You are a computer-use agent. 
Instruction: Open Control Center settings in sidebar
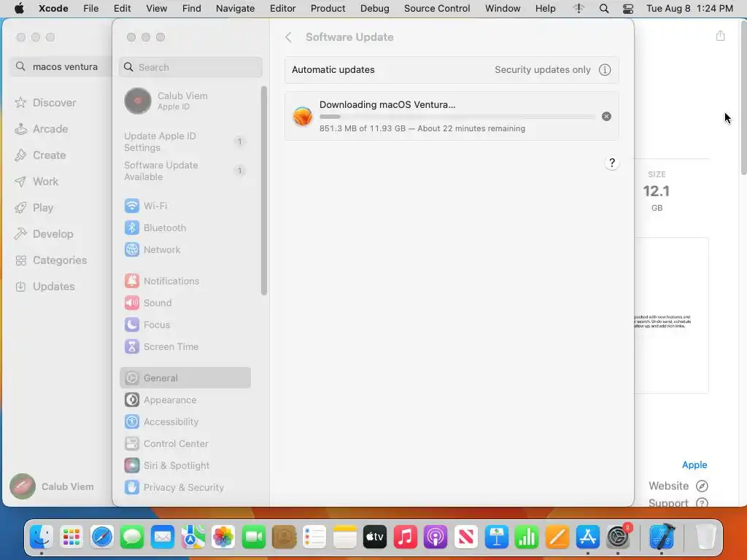tap(185, 444)
